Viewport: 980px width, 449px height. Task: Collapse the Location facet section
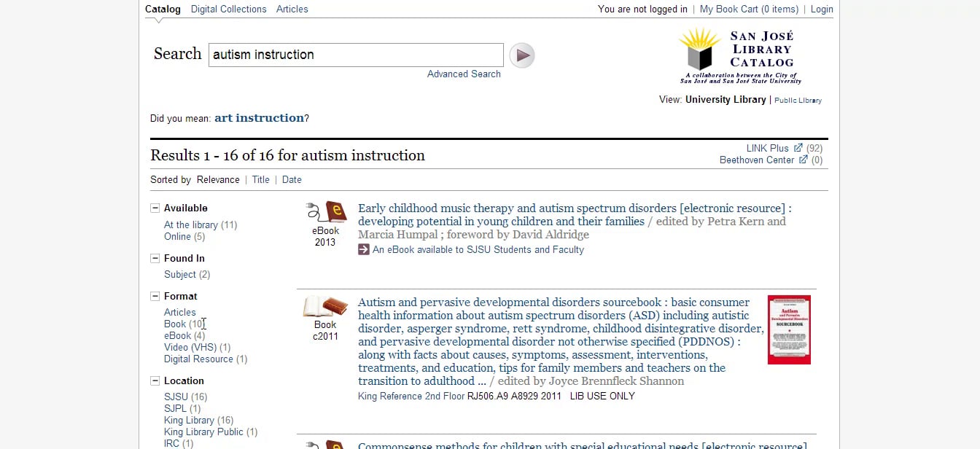pyautogui.click(x=155, y=380)
